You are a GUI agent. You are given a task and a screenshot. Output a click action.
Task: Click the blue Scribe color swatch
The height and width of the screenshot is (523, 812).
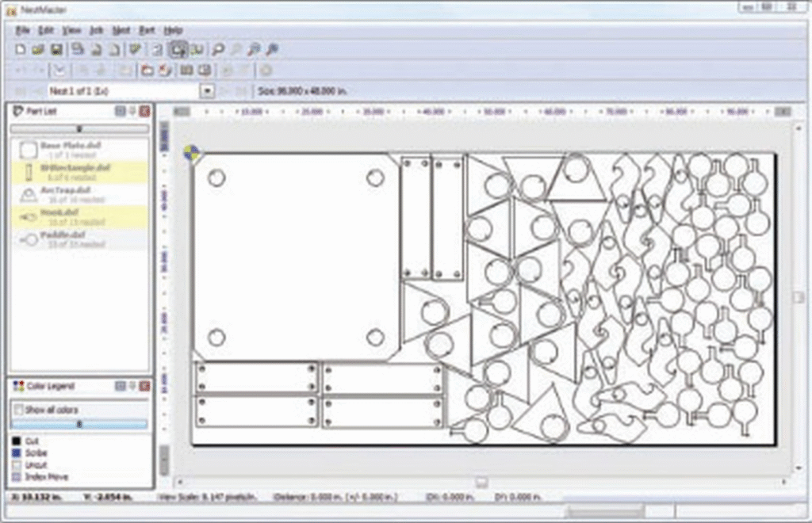point(17,453)
